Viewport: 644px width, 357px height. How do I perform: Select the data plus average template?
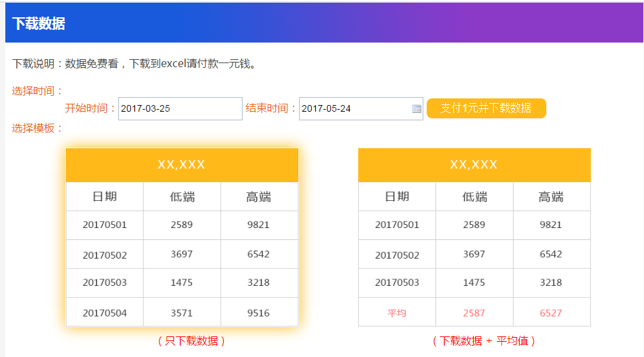475,237
